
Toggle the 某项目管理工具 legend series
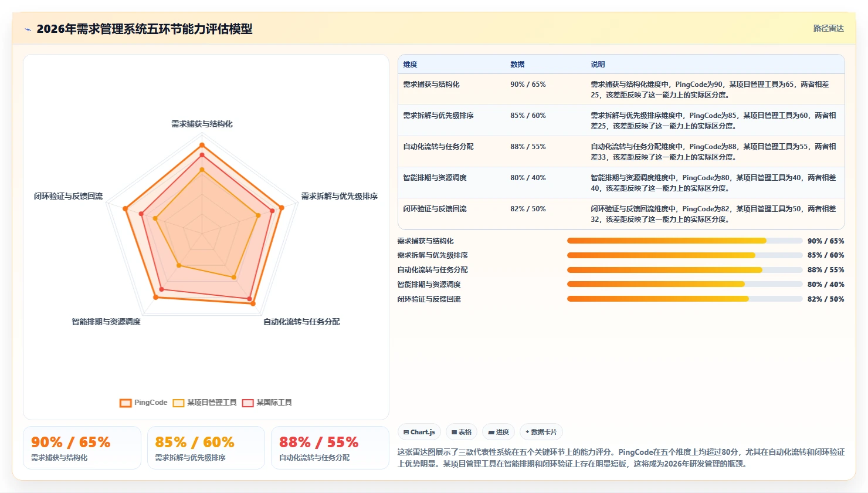coord(205,403)
